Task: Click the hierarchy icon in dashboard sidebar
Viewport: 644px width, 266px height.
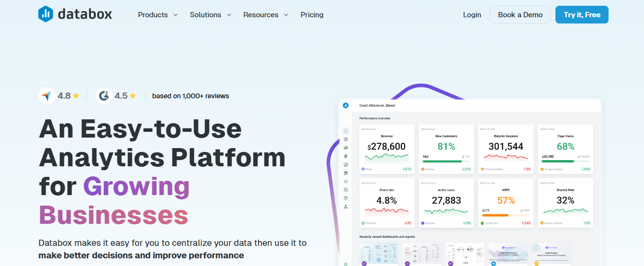Action: click(346, 207)
